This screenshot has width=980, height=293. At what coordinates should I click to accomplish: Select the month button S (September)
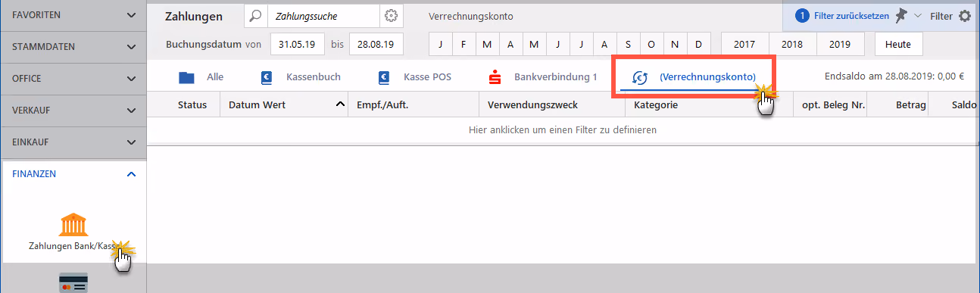(628, 44)
